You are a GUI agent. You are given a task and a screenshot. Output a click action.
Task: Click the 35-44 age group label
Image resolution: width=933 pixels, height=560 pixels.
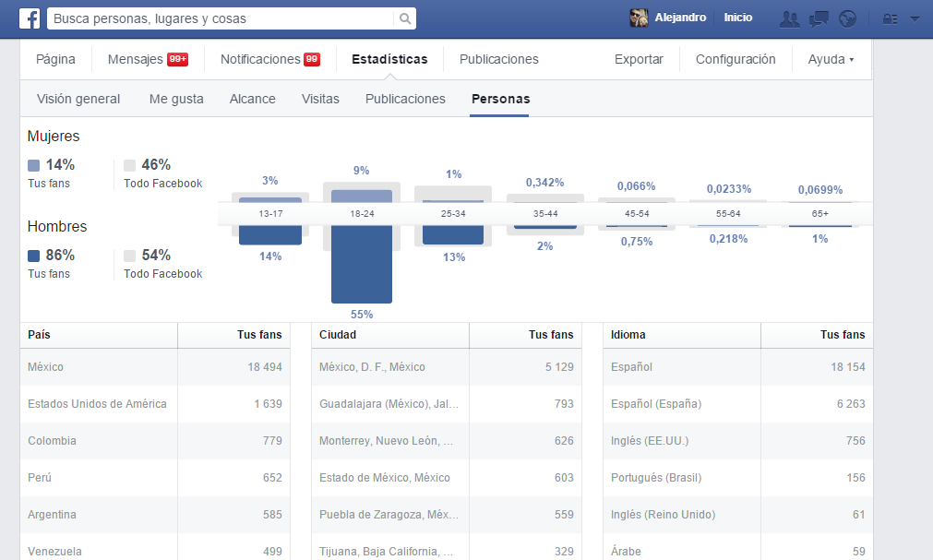click(545, 214)
